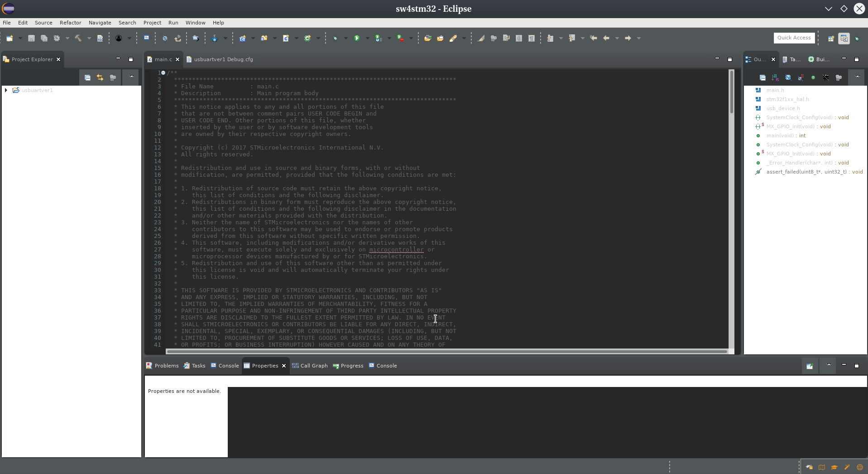The height and width of the screenshot is (474, 868).
Task: Collapse all in Project Explorer
Action: [87, 77]
